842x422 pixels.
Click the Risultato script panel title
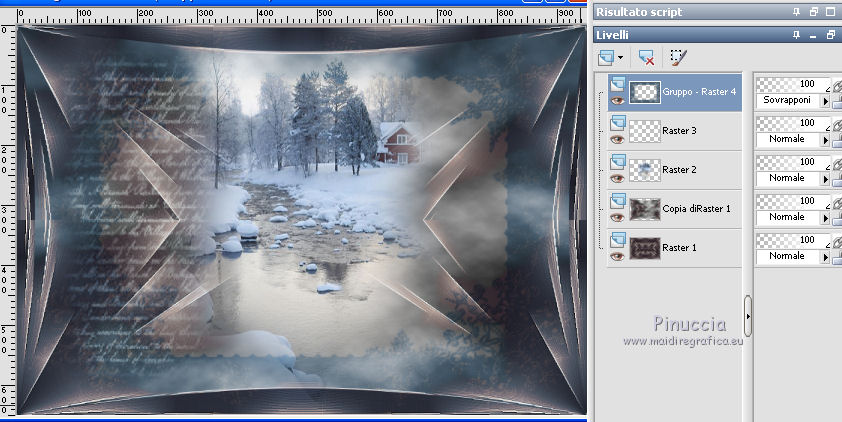[639, 12]
